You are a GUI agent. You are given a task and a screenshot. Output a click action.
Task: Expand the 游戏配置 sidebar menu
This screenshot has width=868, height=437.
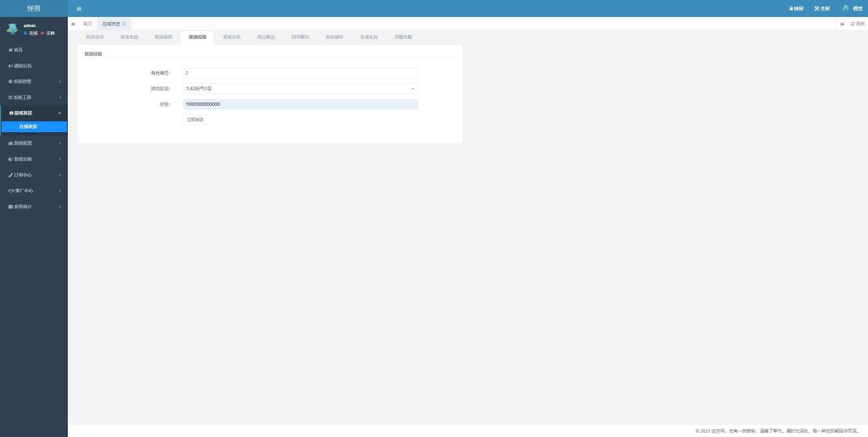coord(33,143)
